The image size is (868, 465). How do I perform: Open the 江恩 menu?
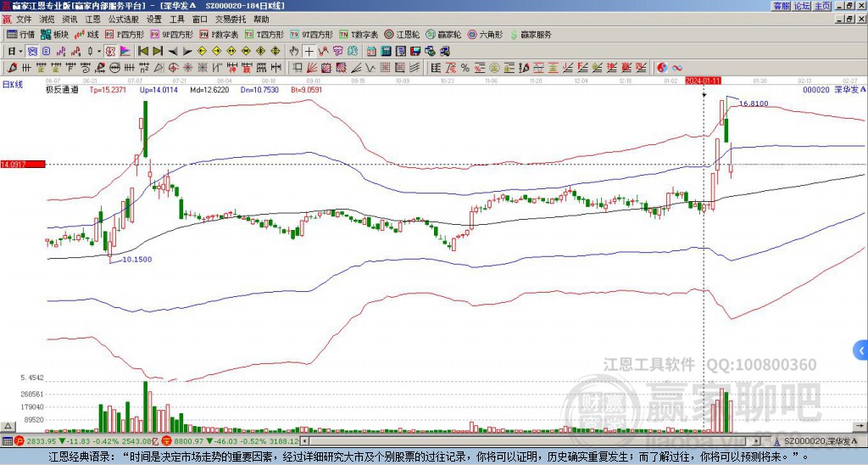[93, 20]
